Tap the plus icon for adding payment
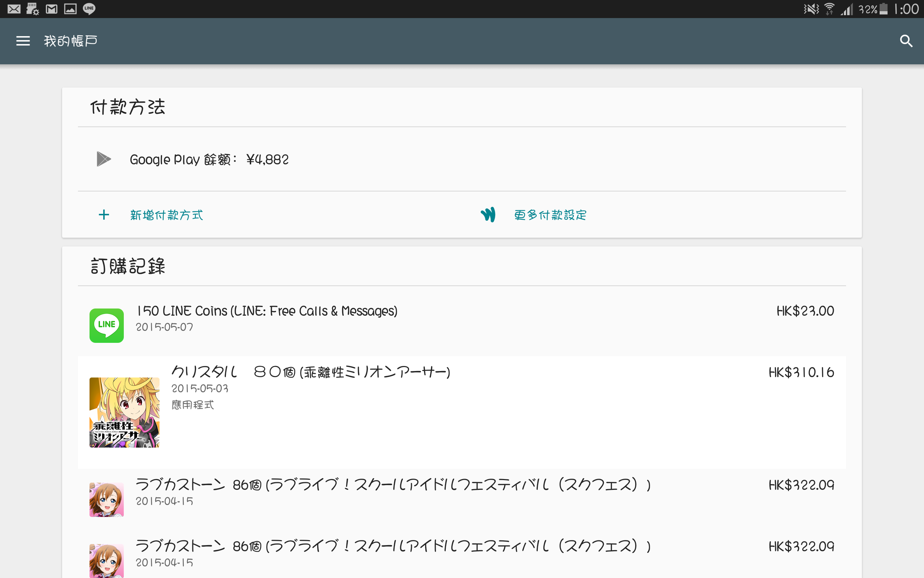 pyautogui.click(x=104, y=215)
